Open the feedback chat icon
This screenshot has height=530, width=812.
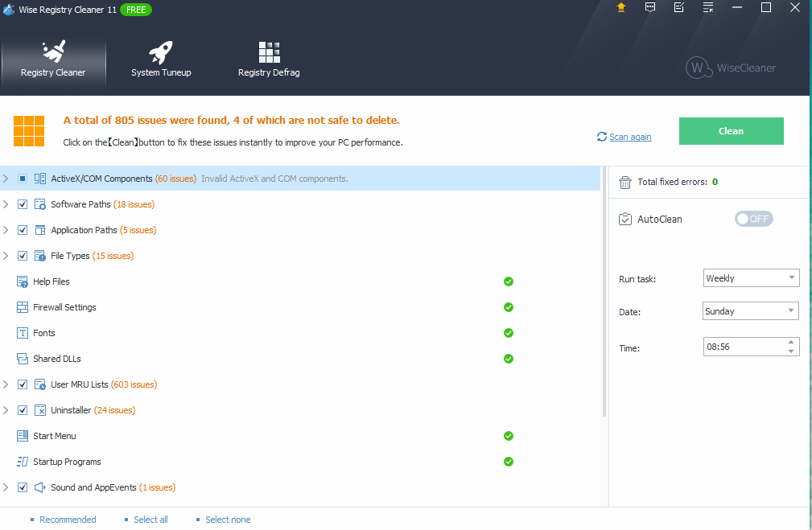click(650, 8)
